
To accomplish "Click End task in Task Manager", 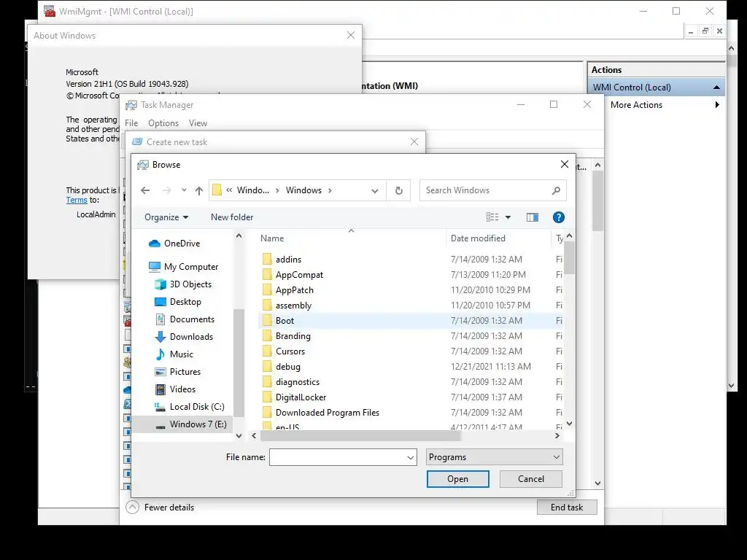I will (567, 507).
